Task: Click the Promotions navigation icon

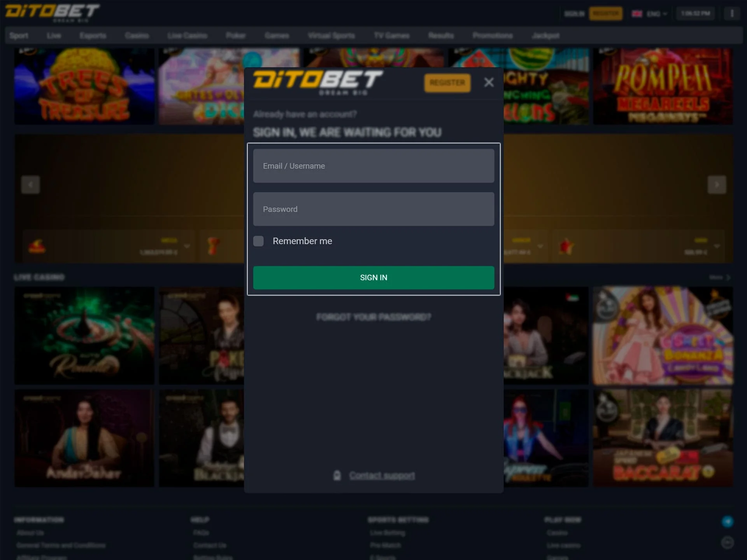Action: (493, 36)
